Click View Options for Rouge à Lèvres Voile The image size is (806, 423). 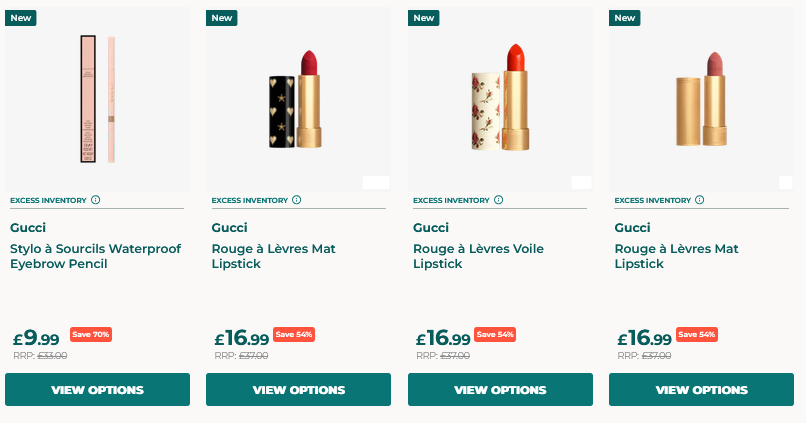tap(500, 390)
